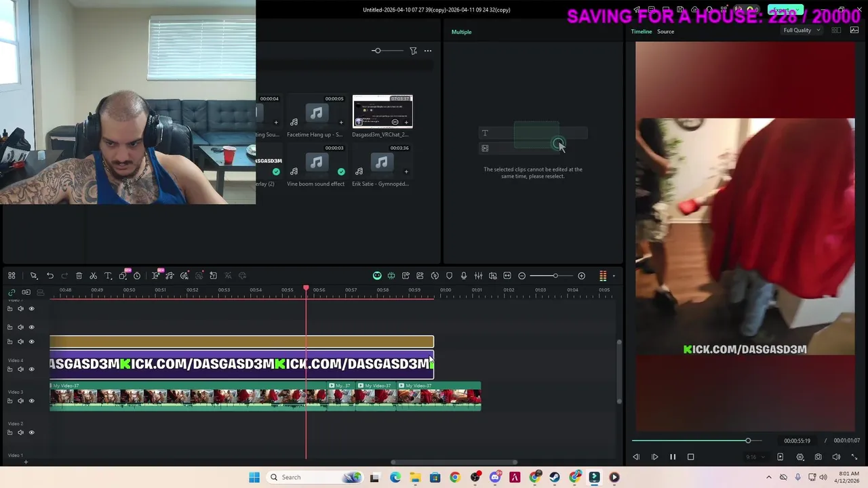The image size is (868, 488).
Task: Click the zoom-to-fit timeline icon
Action: point(507,276)
